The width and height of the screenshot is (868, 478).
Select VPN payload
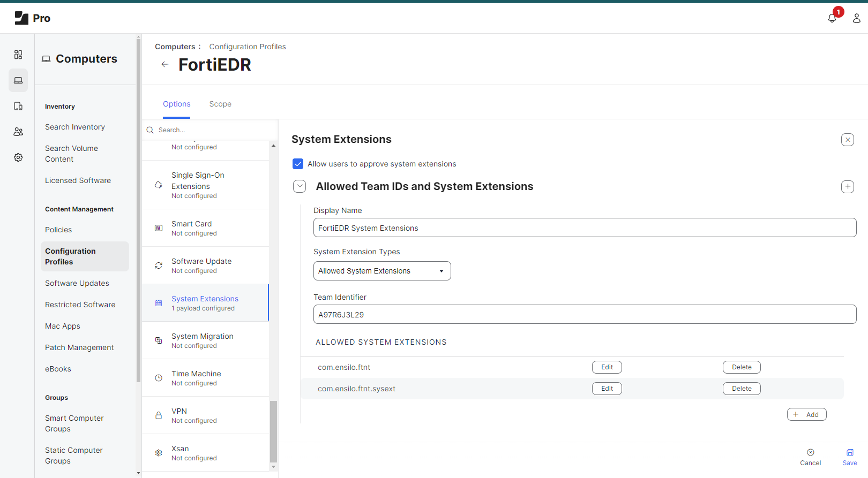(x=205, y=415)
